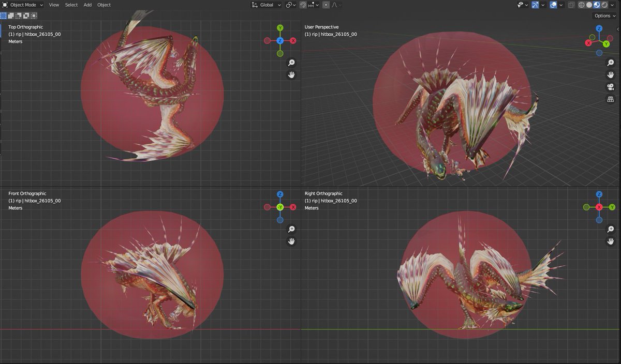The image size is (621, 364).
Task: Switch perspective/orthographic grid icon in User Perspective
Action: tap(611, 99)
